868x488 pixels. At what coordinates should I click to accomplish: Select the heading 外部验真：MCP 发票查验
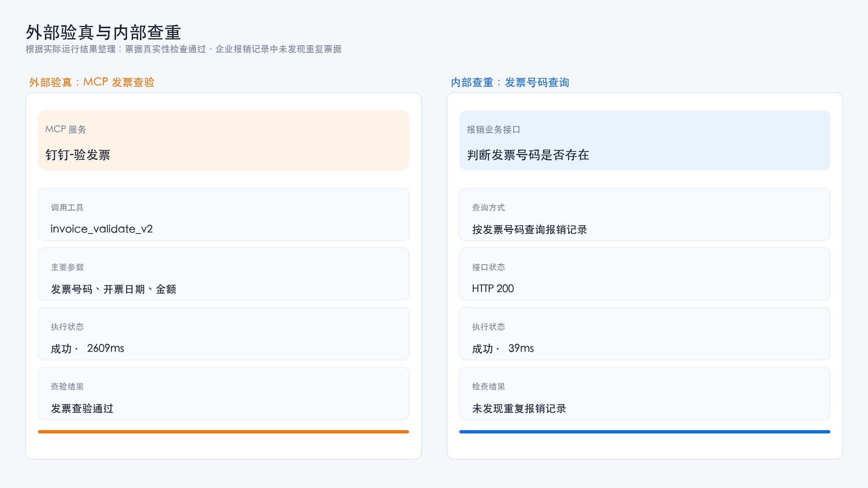click(x=92, y=82)
